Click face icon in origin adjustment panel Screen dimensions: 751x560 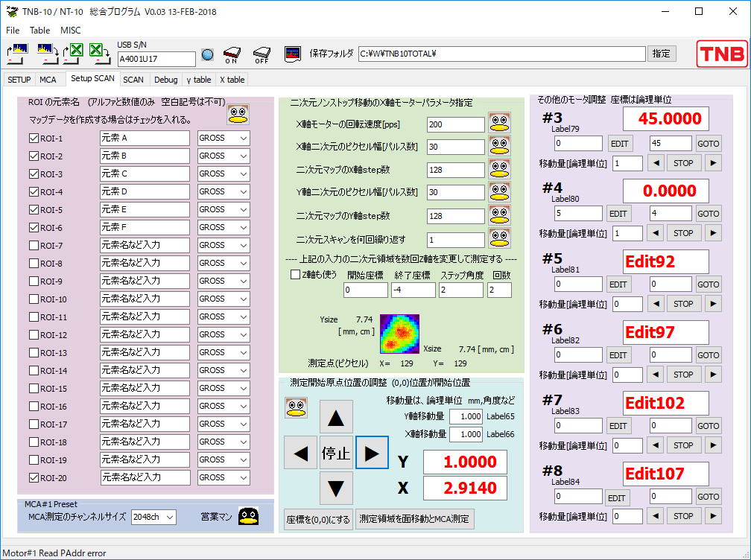click(296, 407)
